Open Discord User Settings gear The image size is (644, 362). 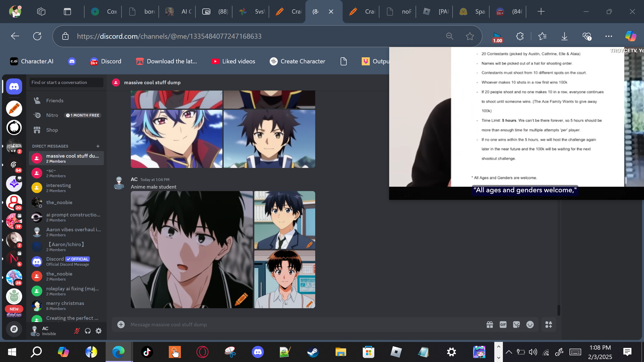click(99, 331)
